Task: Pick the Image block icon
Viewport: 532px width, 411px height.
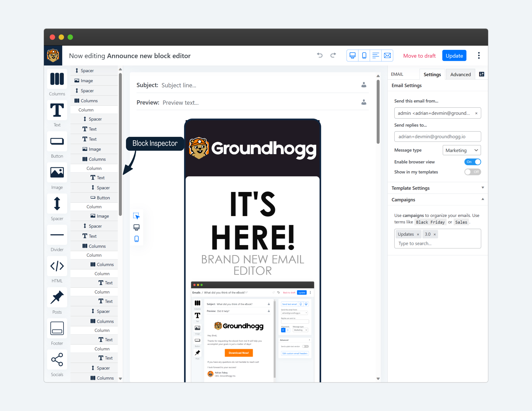Action: [57, 172]
